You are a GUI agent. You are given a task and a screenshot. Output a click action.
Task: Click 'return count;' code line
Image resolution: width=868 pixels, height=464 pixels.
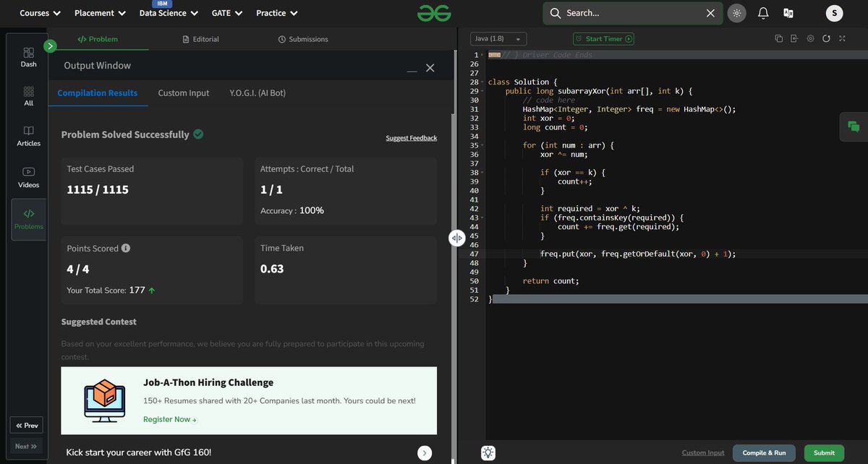[x=551, y=281]
